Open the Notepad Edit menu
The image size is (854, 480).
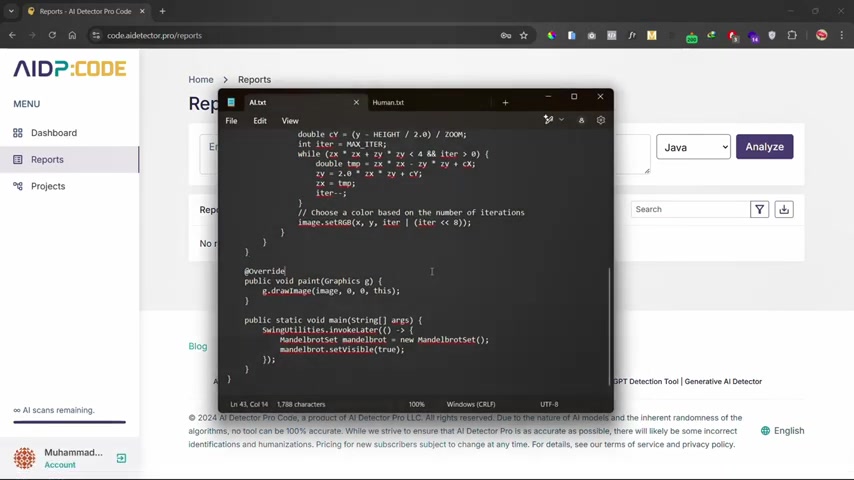click(x=260, y=121)
